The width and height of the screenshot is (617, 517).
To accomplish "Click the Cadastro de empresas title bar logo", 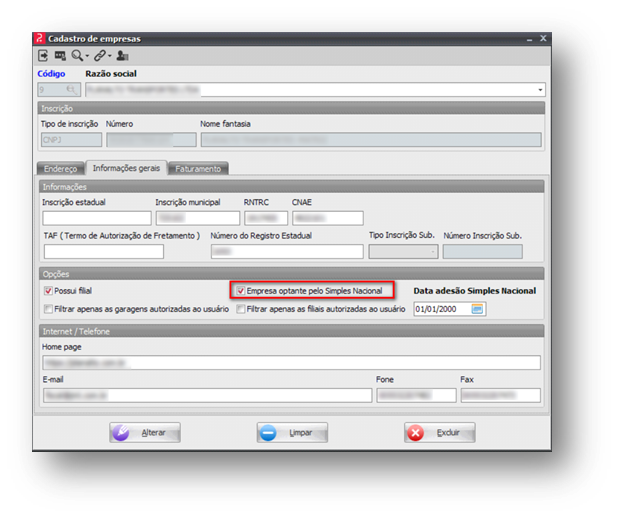I will 39,38.
